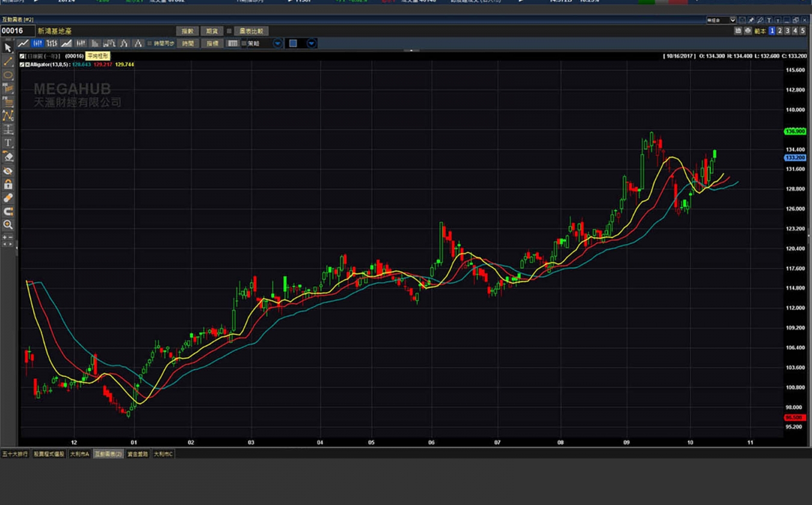This screenshot has width=812, height=505.
Task: Click the save chart floppy icon
Action: point(738,31)
